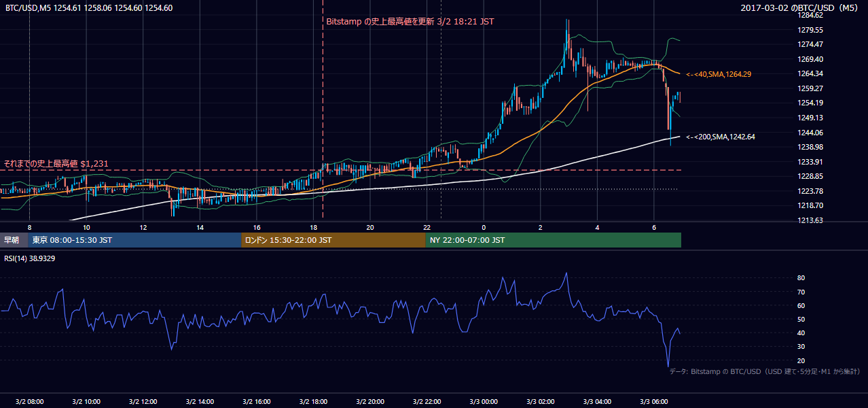Click the BTC/USD,M5 price header text
The image size is (868, 408).
click(x=89, y=7)
